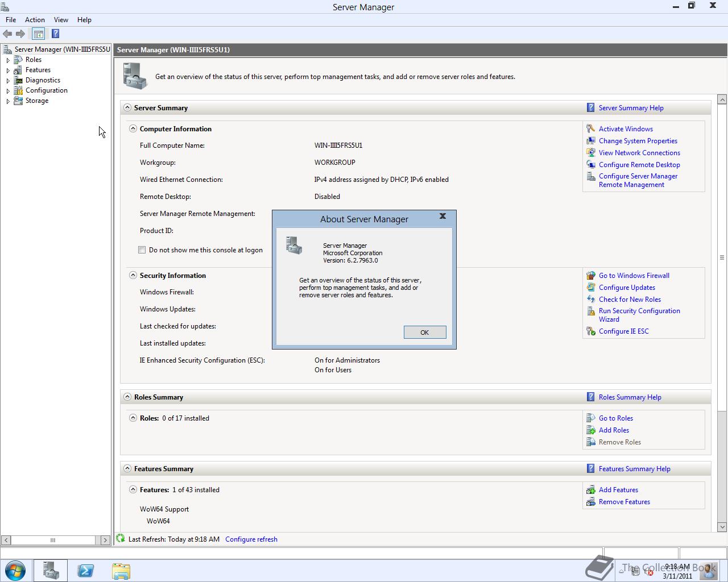The width and height of the screenshot is (728, 582).
Task: Click the Activate Windows keys icon
Action: coord(591,129)
